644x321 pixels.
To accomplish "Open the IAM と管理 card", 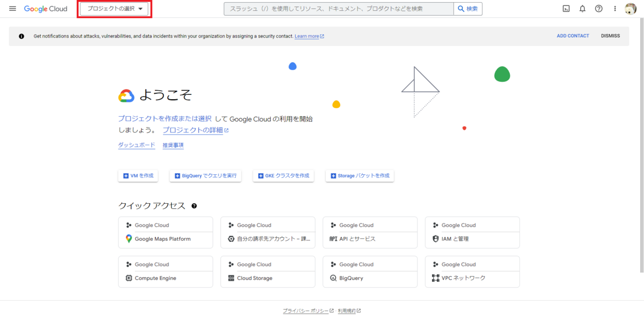I will pos(472,233).
